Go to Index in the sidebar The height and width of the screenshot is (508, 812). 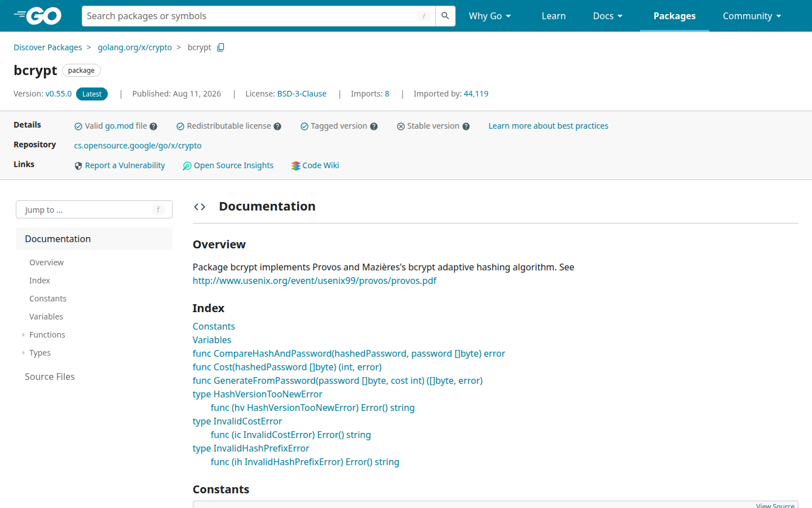39,281
